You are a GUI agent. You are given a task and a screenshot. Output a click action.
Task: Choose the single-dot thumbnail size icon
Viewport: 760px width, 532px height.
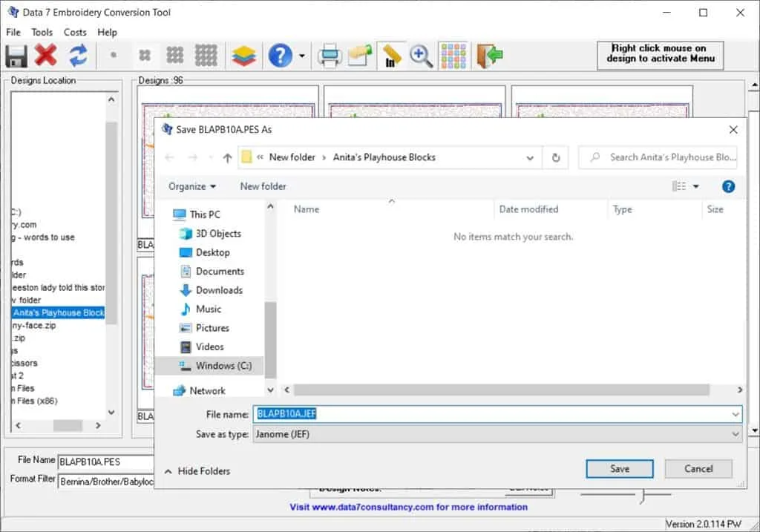(x=114, y=55)
